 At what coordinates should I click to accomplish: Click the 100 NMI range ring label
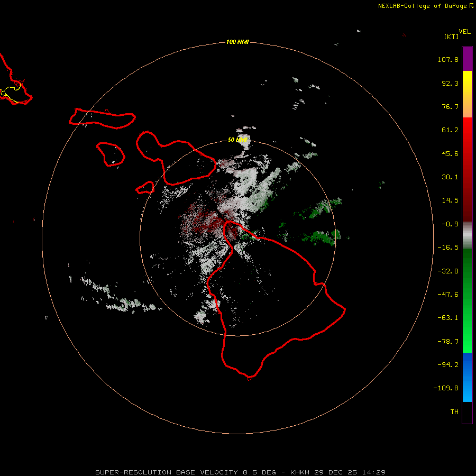[x=237, y=42]
